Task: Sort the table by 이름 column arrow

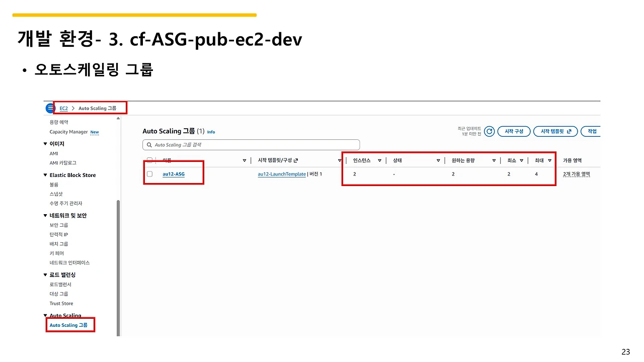Action: tap(245, 160)
